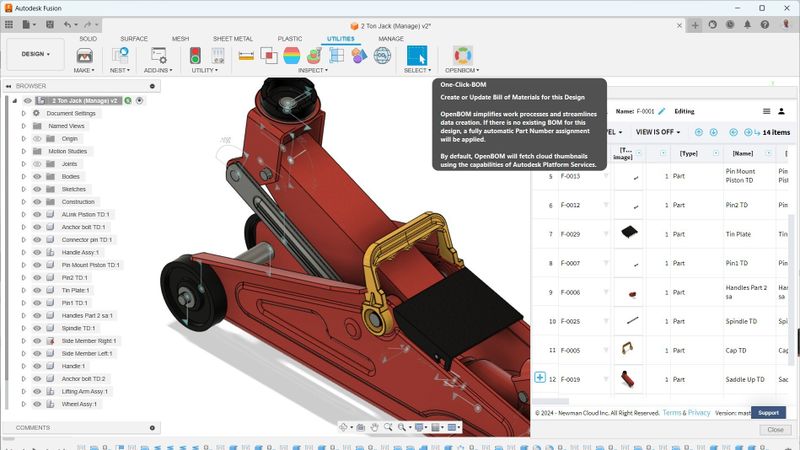Open the Privacy link

tap(698, 413)
